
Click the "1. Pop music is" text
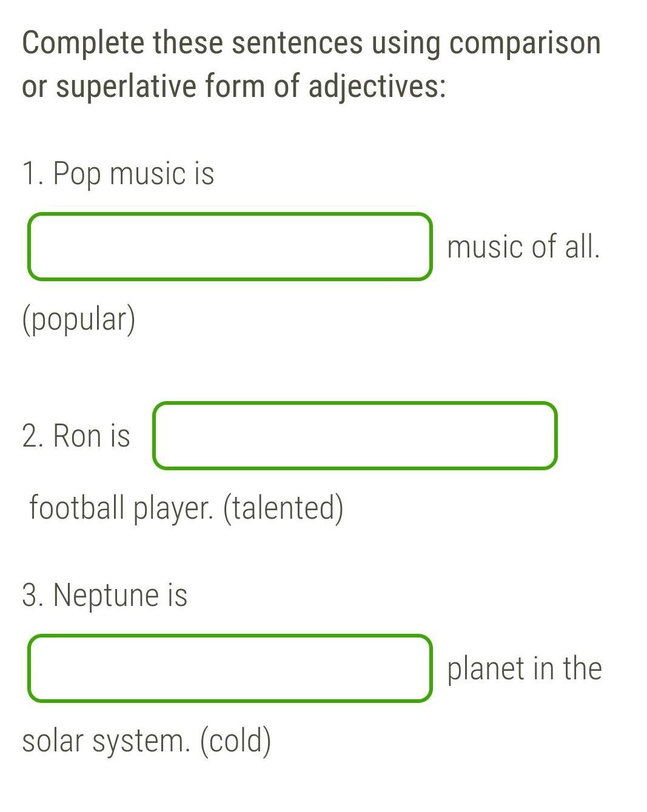(118, 174)
